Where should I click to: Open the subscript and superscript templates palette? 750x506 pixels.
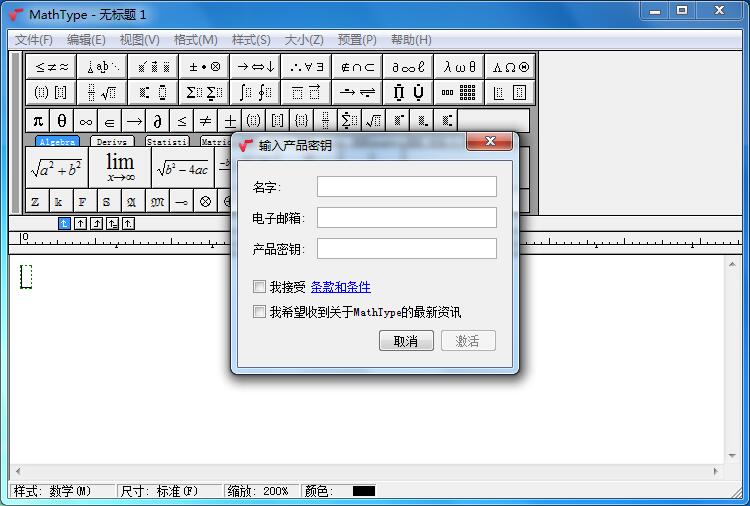[x=154, y=92]
